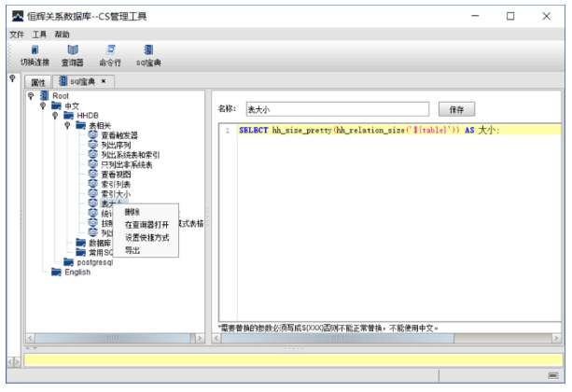The width and height of the screenshot is (572, 392).
Task: Click the Root node book icon
Action: point(44,95)
